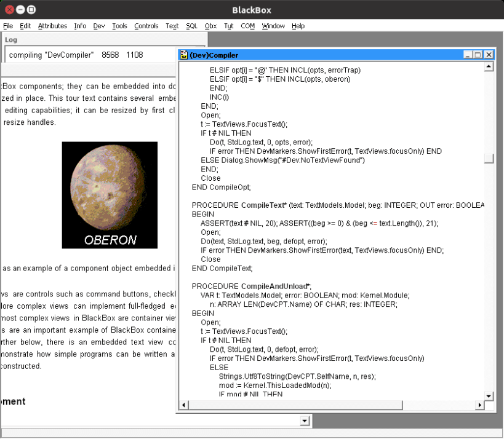Open the Attributes menu
504x439 pixels.
click(x=52, y=26)
